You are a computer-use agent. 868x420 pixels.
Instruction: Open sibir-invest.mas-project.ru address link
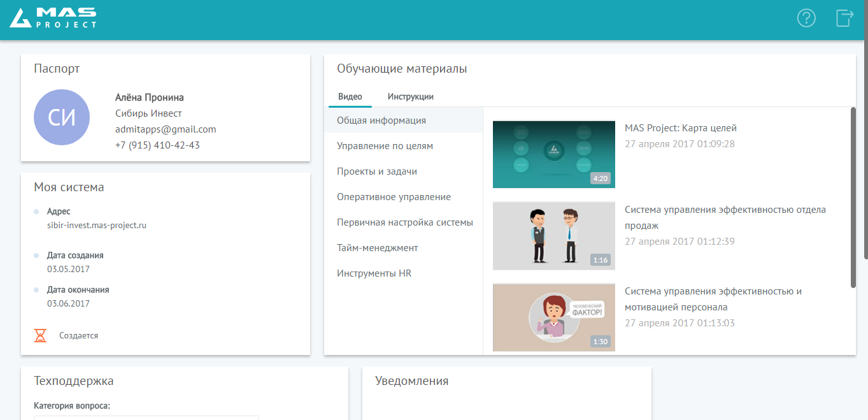coord(96,225)
